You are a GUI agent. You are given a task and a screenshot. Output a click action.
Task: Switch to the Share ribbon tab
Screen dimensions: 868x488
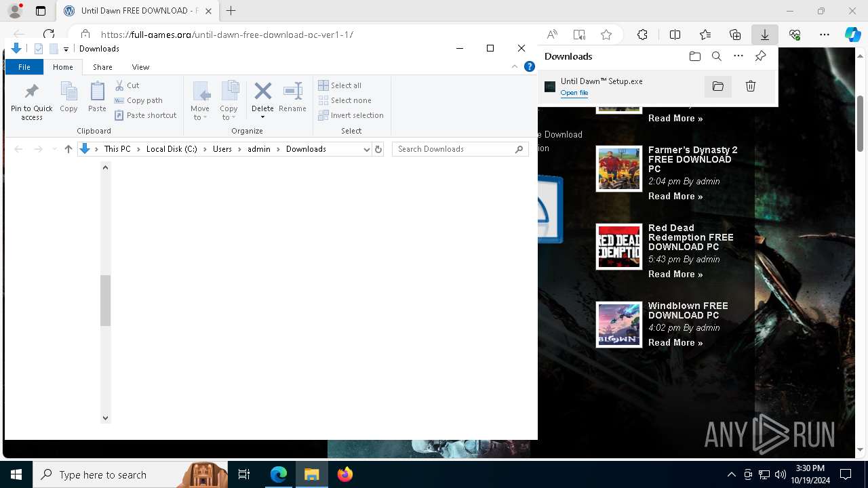tap(102, 67)
